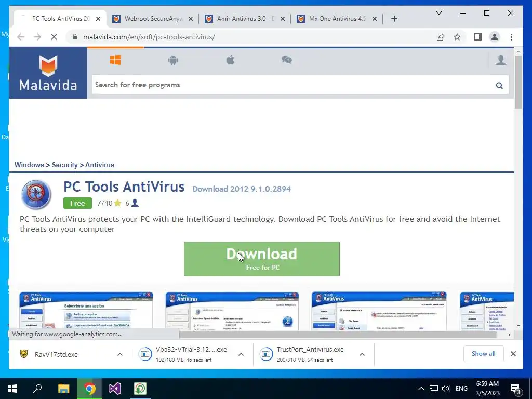Screen dimensions: 532x399
Task: Click the 7/10 star rating
Action: coord(109,203)
